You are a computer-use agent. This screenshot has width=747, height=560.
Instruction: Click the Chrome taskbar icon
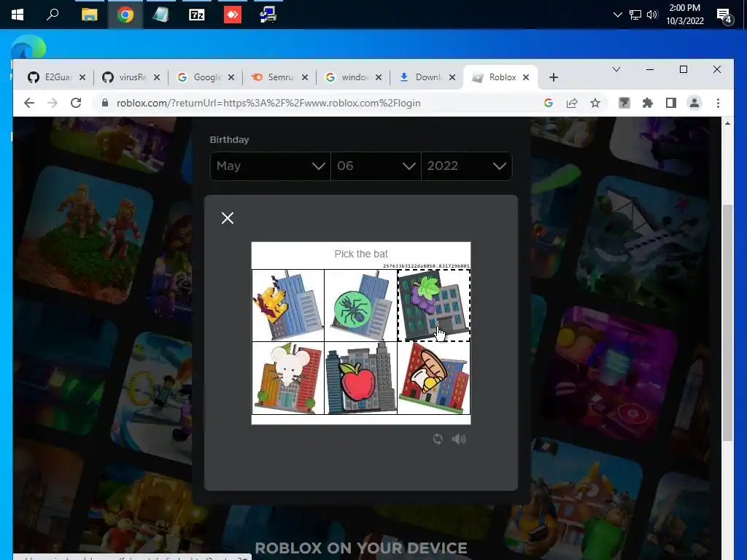tap(125, 15)
